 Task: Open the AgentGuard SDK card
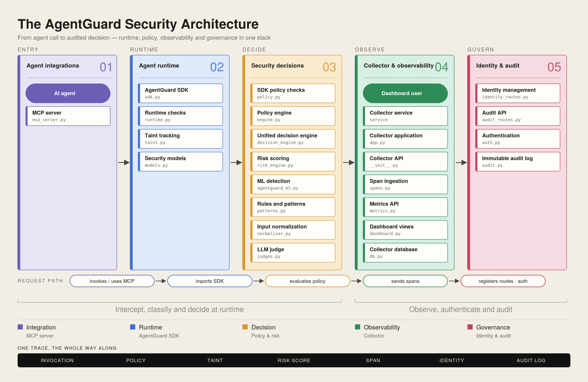coord(180,93)
